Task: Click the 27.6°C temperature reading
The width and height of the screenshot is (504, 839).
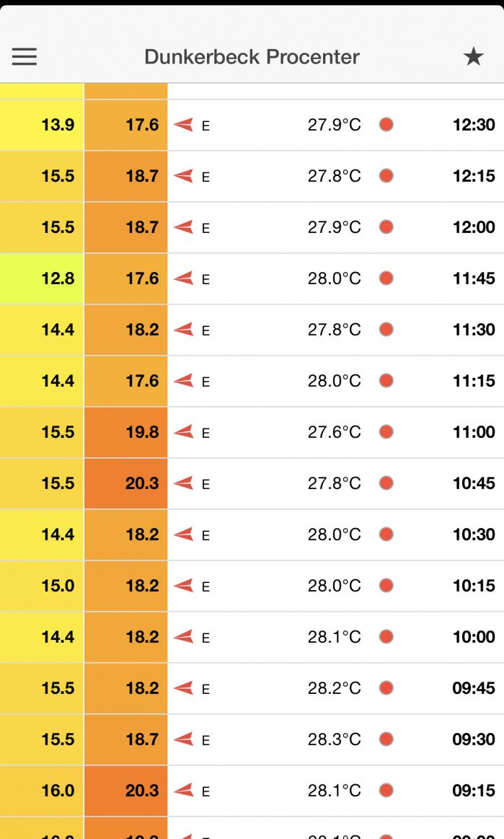Action: pyautogui.click(x=334, y=432)
